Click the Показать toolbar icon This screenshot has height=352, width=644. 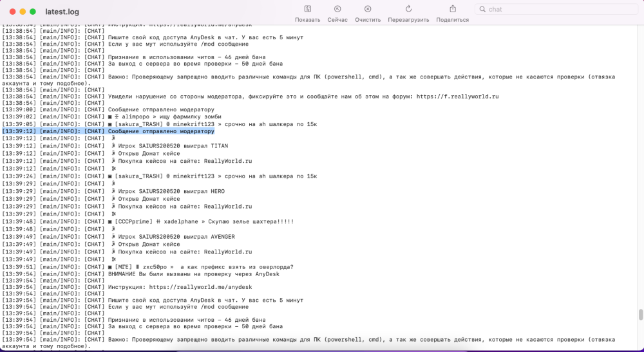coord(308,9)
